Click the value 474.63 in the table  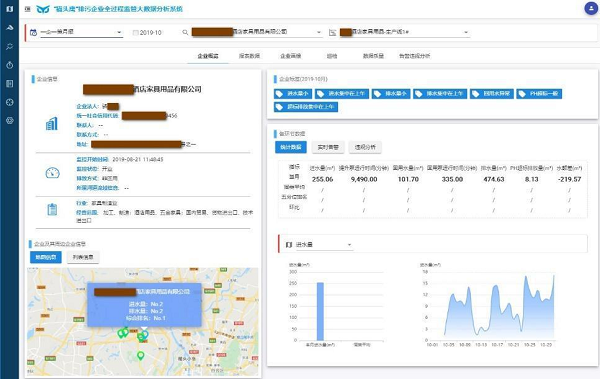tap(494, 179)
